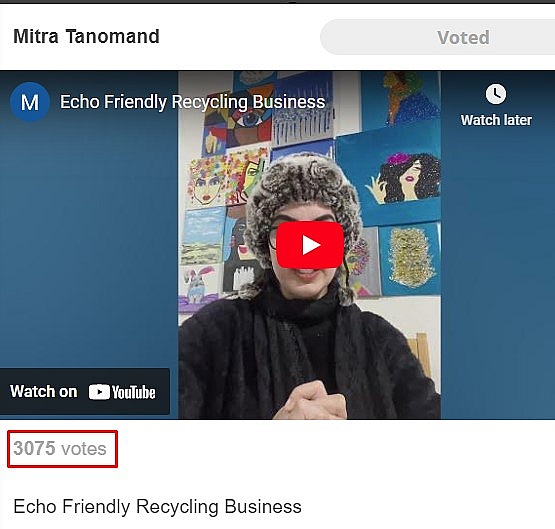The height and width of the screenshot is (529, 555).
Task: Click the landscape painting in the video
Action: pos(203,236)
